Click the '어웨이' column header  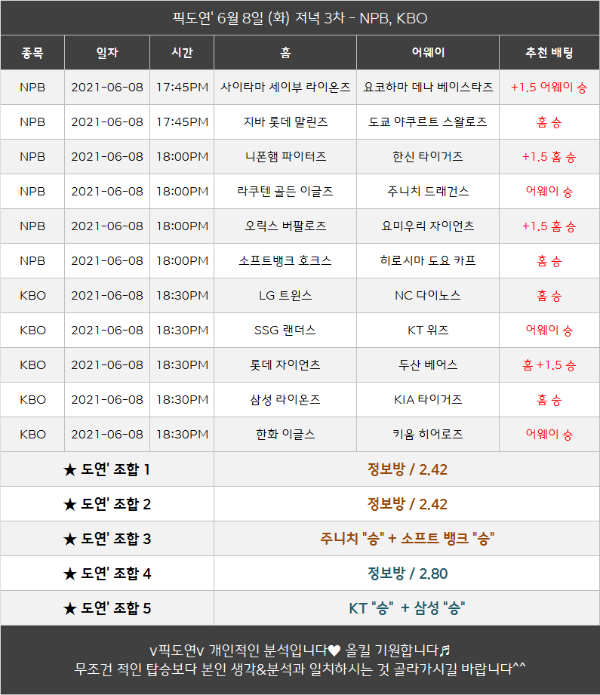click(428, 53)
